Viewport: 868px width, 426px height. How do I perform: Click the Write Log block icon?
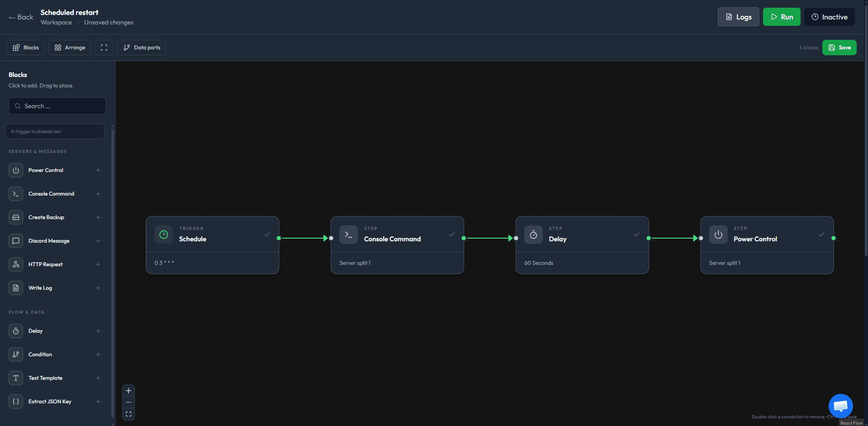(x=16, y=288)
